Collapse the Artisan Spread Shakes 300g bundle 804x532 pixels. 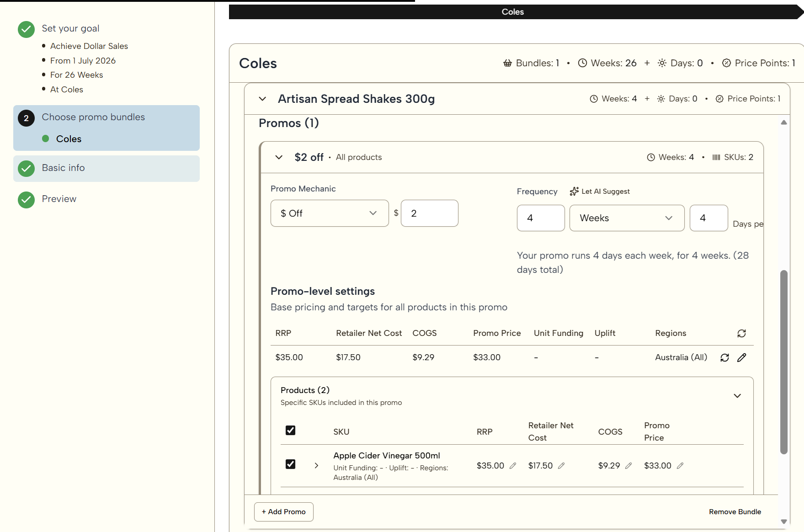262,99
